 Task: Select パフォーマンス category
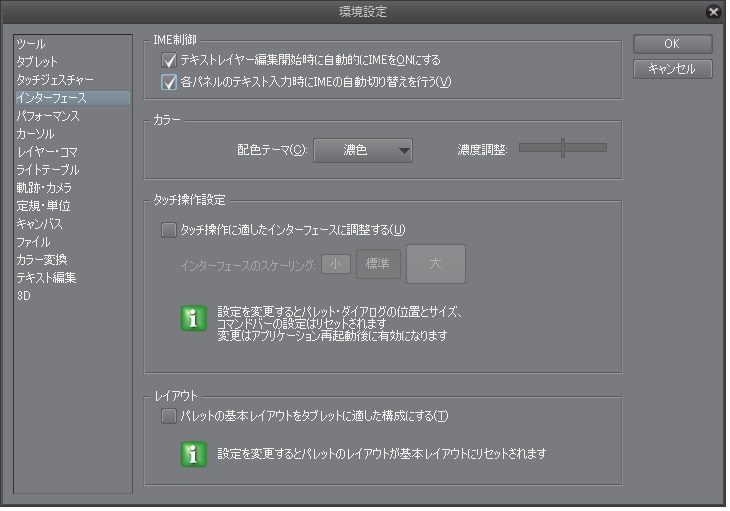click(72, 116)
